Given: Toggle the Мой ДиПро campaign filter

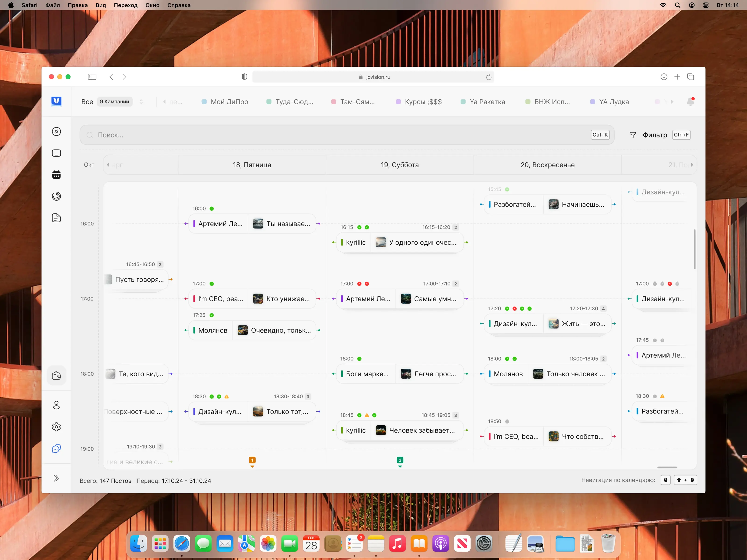Looking at the screenshot, I should pos(225,101).
